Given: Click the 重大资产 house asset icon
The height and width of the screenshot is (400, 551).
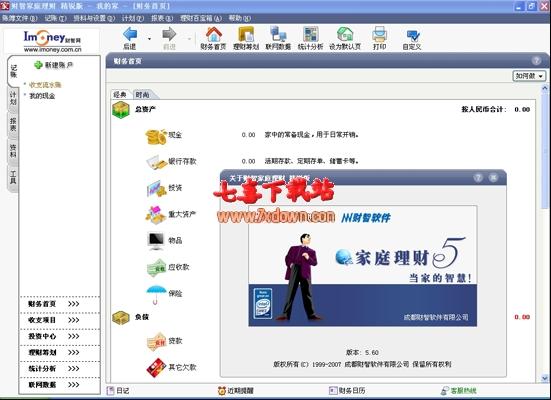Looking at the screenshot, I should [156, 215].
